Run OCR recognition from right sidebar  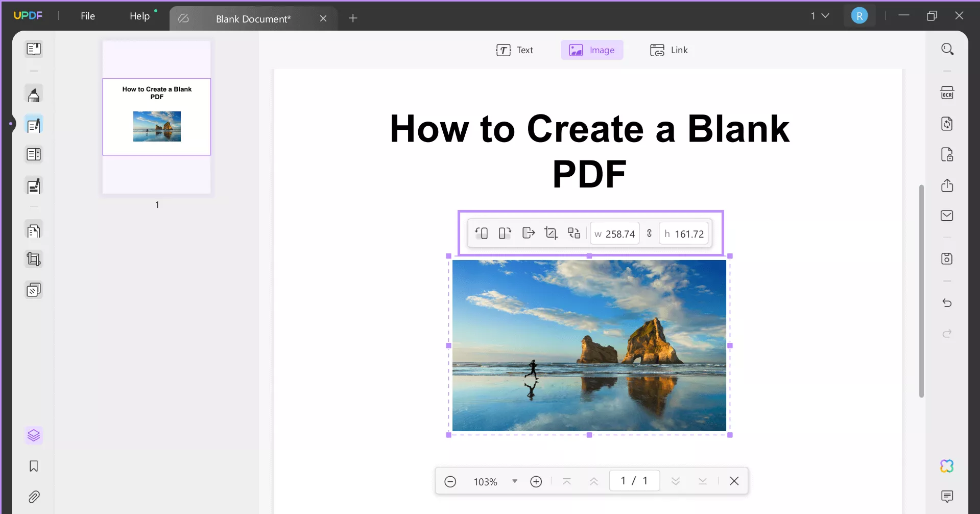[x=947, y=93]
